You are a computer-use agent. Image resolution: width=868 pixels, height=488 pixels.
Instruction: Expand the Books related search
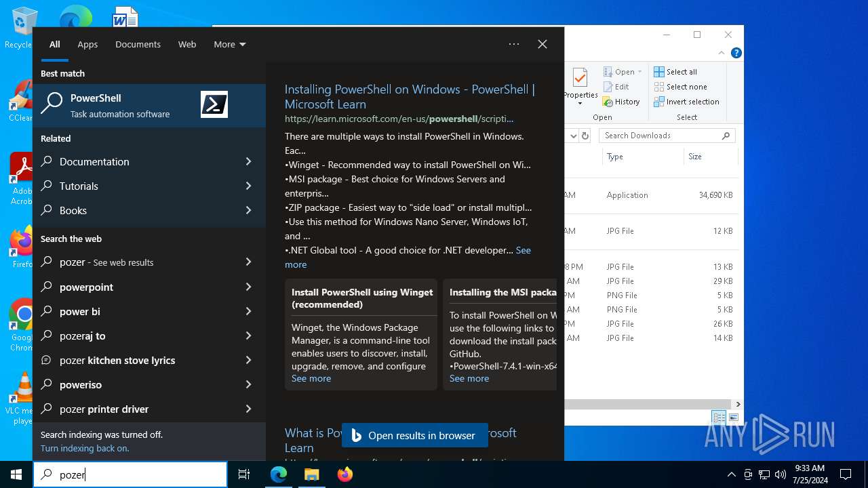tap(248, 210)
